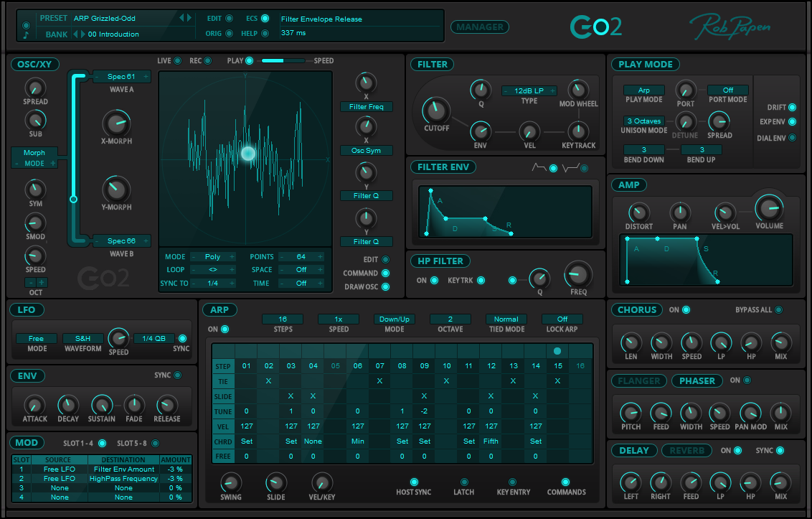The height and width of the screenshot is (519, 812).
Task: Click the Filter Env attack peak point
Action: 430,192
